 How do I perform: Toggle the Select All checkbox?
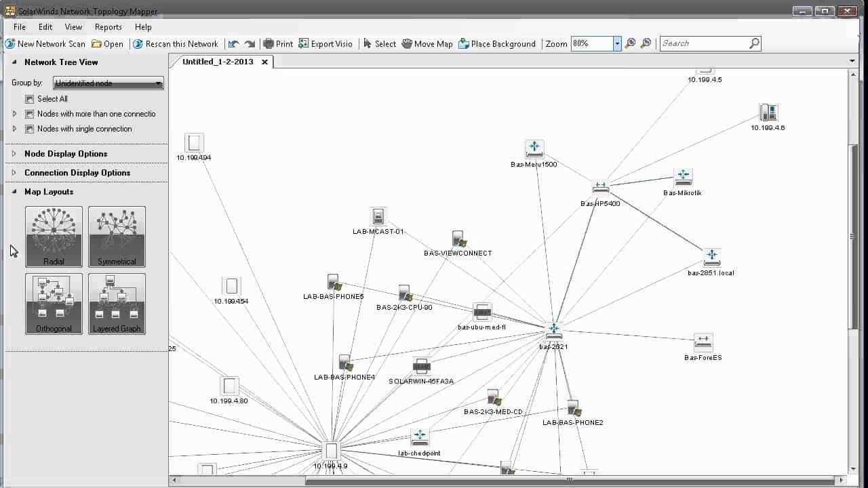tap(29, 99)
